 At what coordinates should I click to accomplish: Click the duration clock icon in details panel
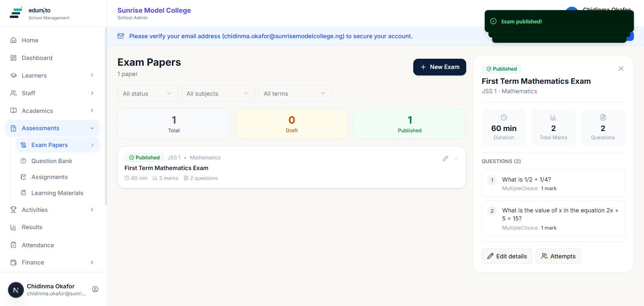tap(504, 117)
